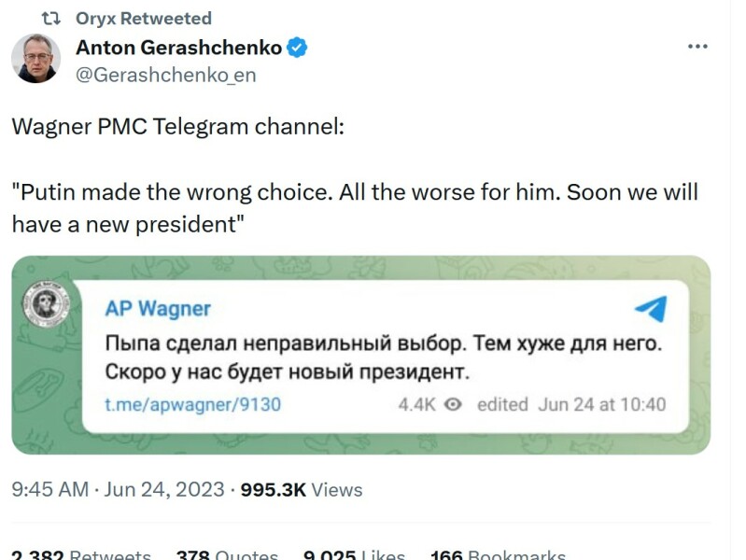The image size is (746, 560).
Task: Click the edited Jun 24 at 10:40 label
Action: tap(571, 405)
